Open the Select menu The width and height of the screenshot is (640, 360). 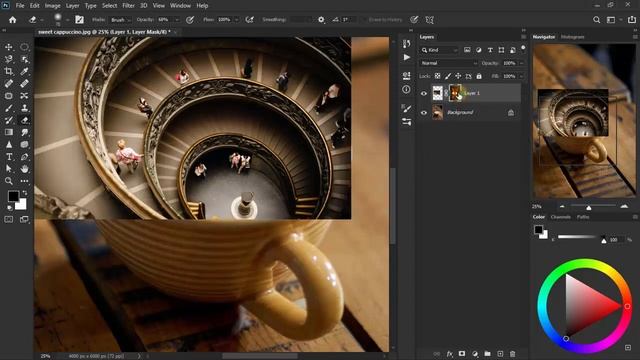(x=109, y=6)
